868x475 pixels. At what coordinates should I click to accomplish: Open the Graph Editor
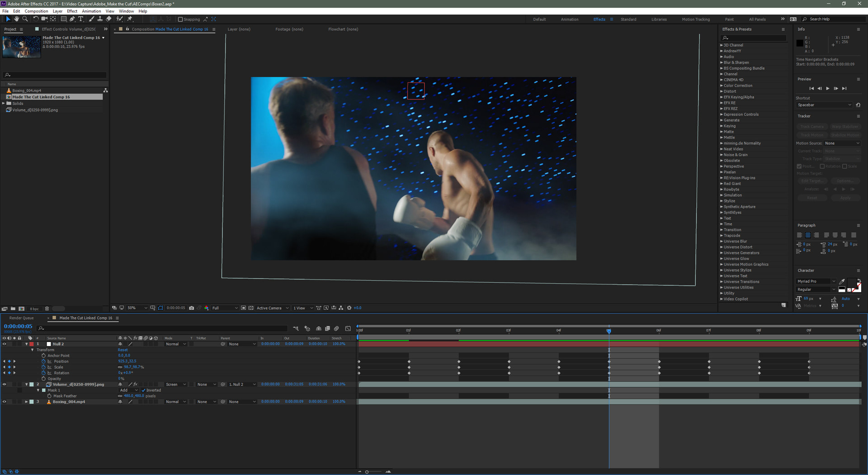(348, 328)
